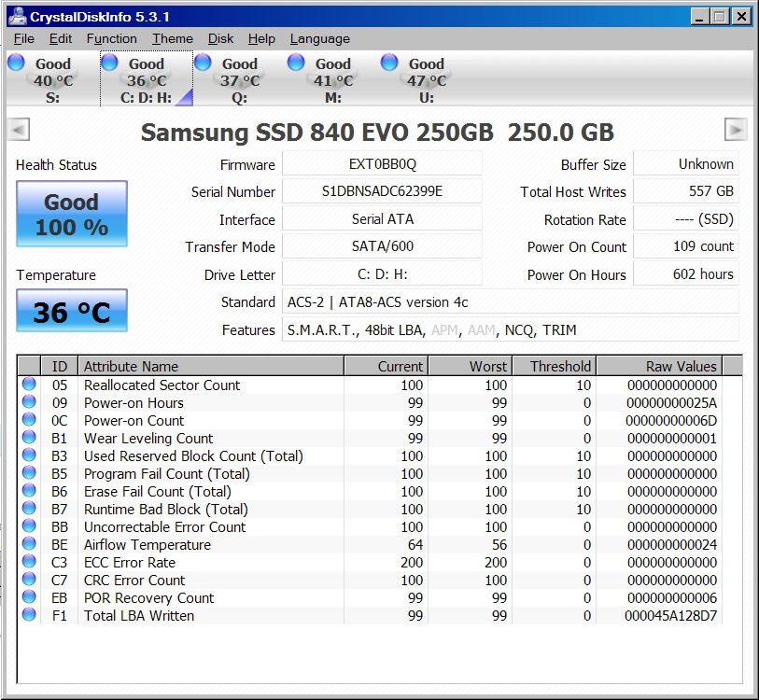Click the Power On Count value 109 count
Image resolution: width=759 pixels, height=700 pixels.
click(686, 245)
